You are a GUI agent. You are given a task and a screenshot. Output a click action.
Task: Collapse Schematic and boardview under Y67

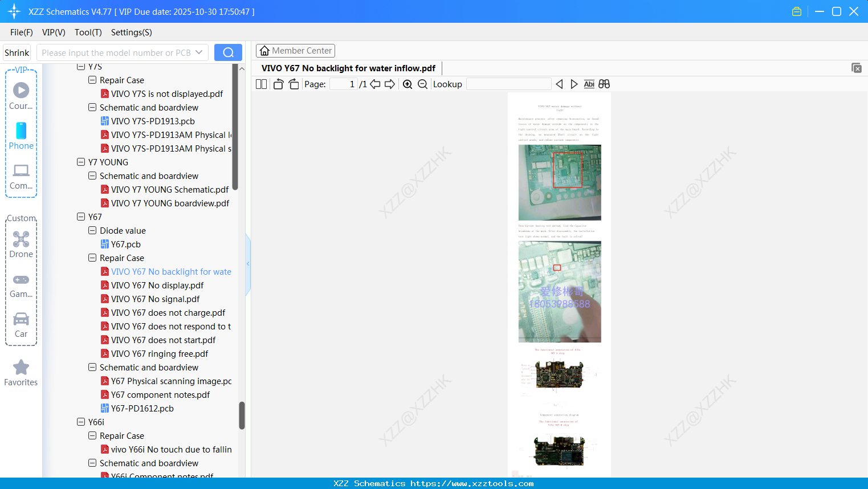[92, 367]
